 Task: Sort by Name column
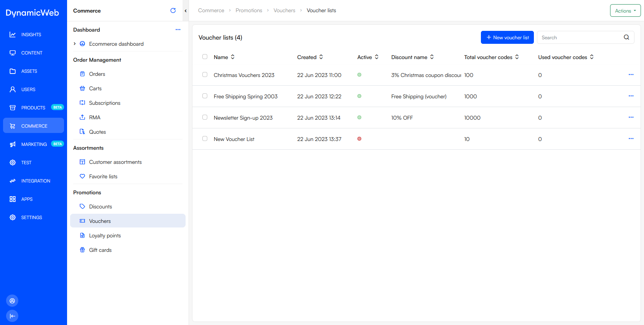point(224,57)
